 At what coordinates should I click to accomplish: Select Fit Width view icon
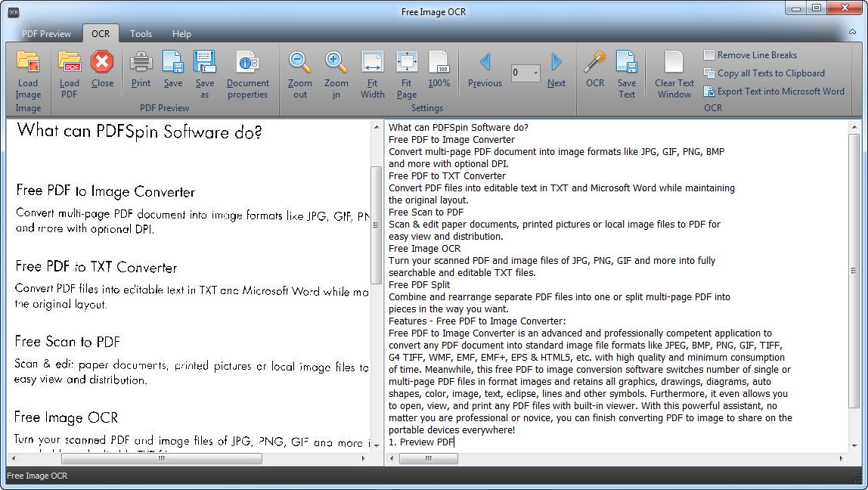[373, 61]
